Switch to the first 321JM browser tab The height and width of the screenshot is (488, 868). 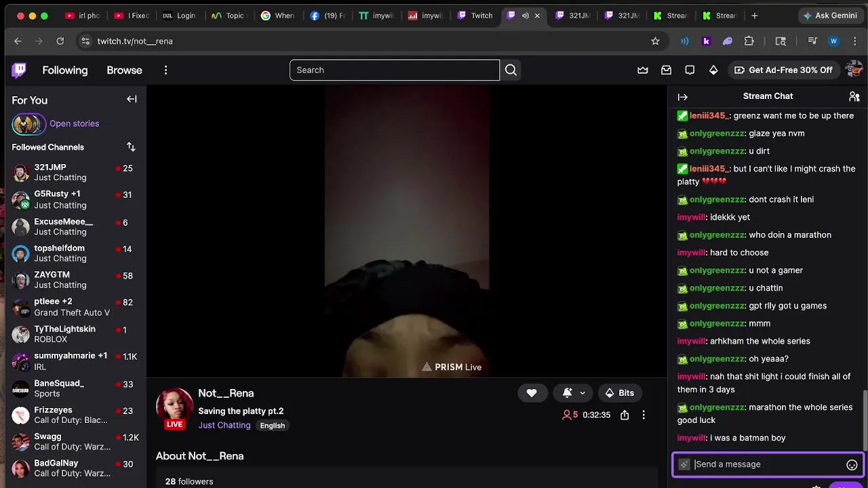(x=573, y=16)
